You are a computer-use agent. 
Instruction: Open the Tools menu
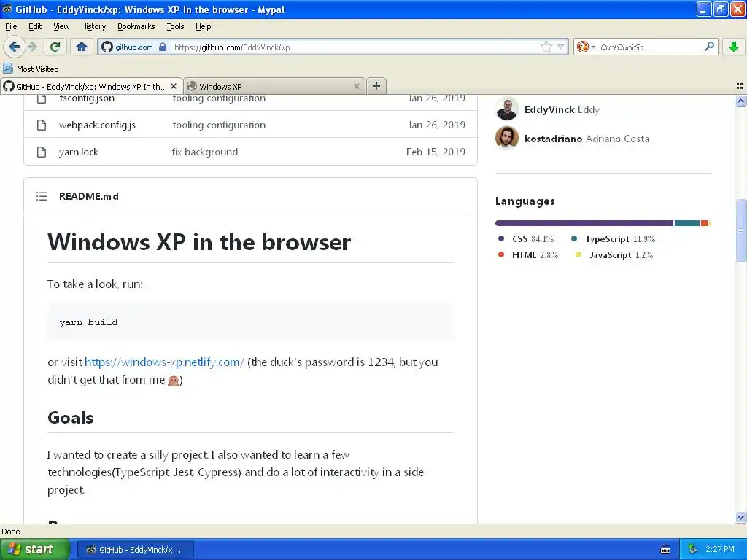tap(175, 26)
